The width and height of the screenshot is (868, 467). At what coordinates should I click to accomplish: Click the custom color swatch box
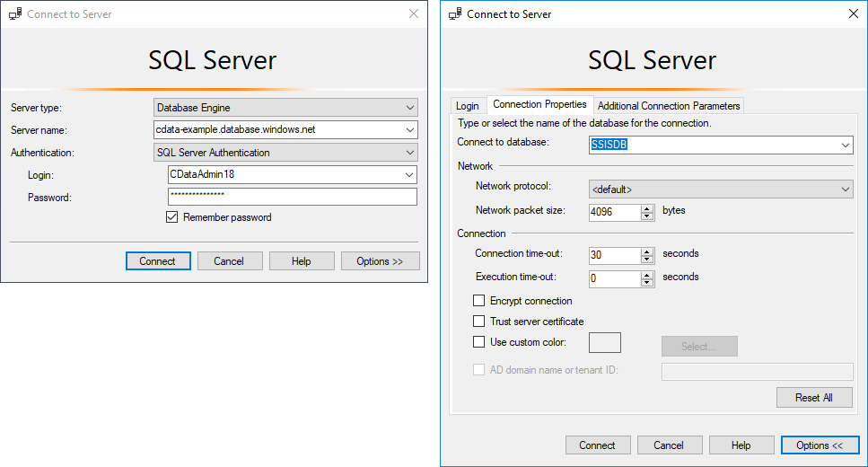pyautogui.click(x=604, y=342)
